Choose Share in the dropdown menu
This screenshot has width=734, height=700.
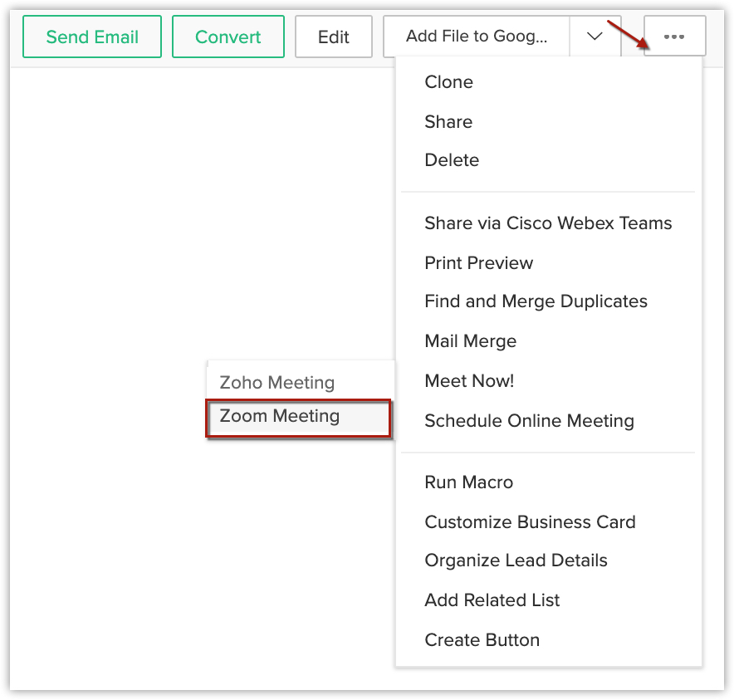[x=448, y=122]
